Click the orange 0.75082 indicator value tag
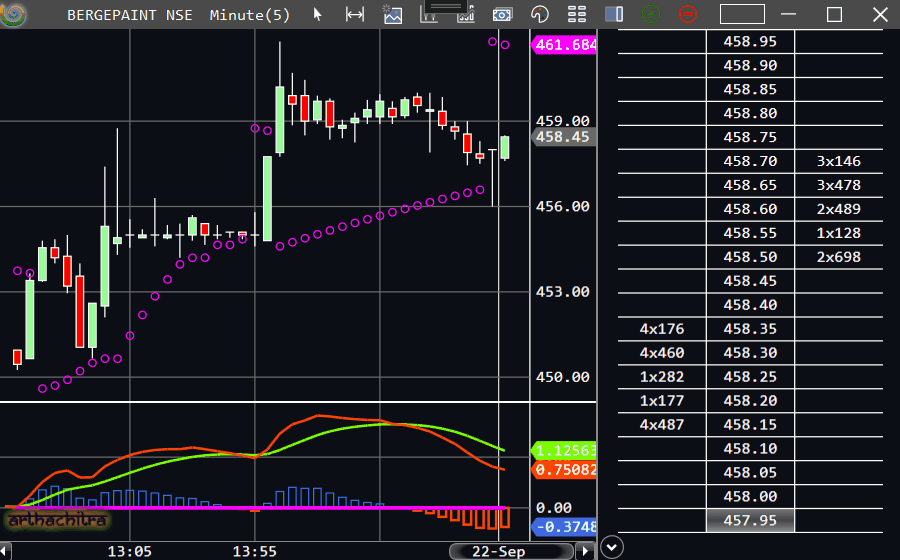The image size is (900, 560). pyautogui.click(x=565, y=470)
